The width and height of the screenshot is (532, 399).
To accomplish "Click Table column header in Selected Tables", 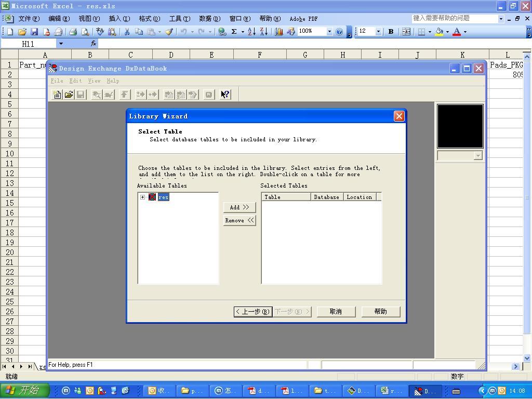I will 286,197.
